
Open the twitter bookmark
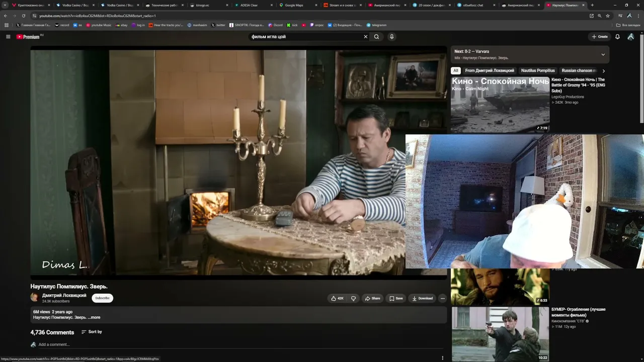[x=218, y=25]
